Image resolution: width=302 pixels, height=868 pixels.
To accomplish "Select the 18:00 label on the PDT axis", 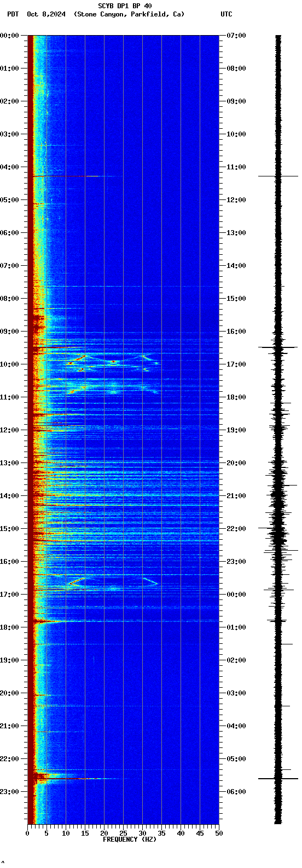I will (10, 627).
